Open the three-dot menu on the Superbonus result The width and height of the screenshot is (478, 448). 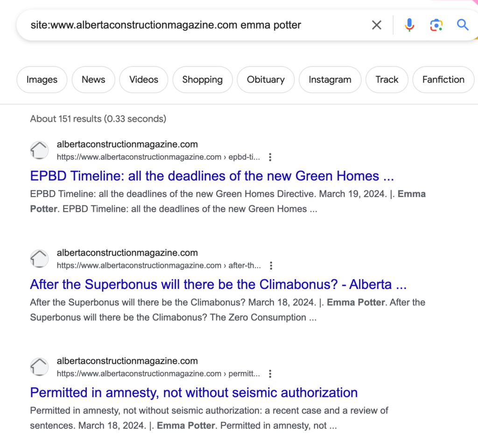[271, 265]
